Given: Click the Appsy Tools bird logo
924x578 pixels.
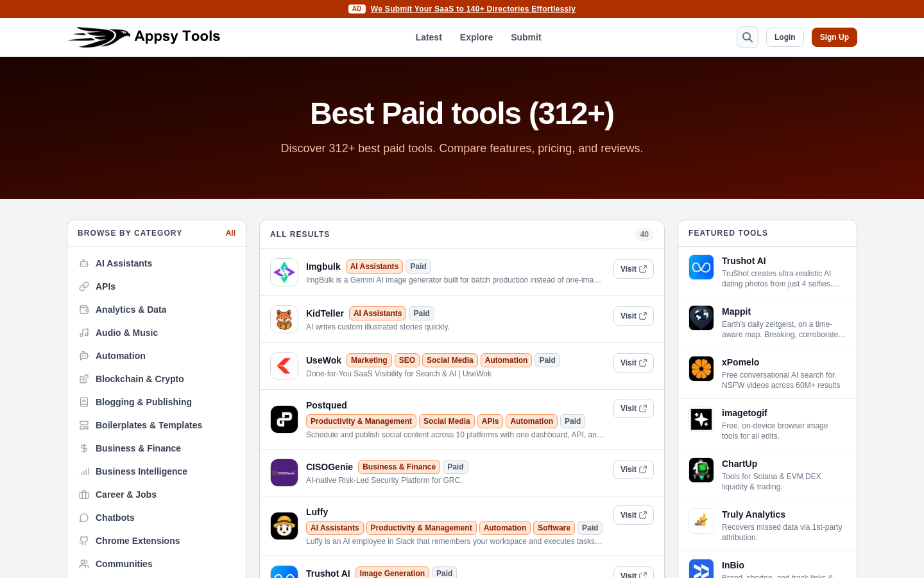Looking at the screenshot, I should tap(99, 37).
